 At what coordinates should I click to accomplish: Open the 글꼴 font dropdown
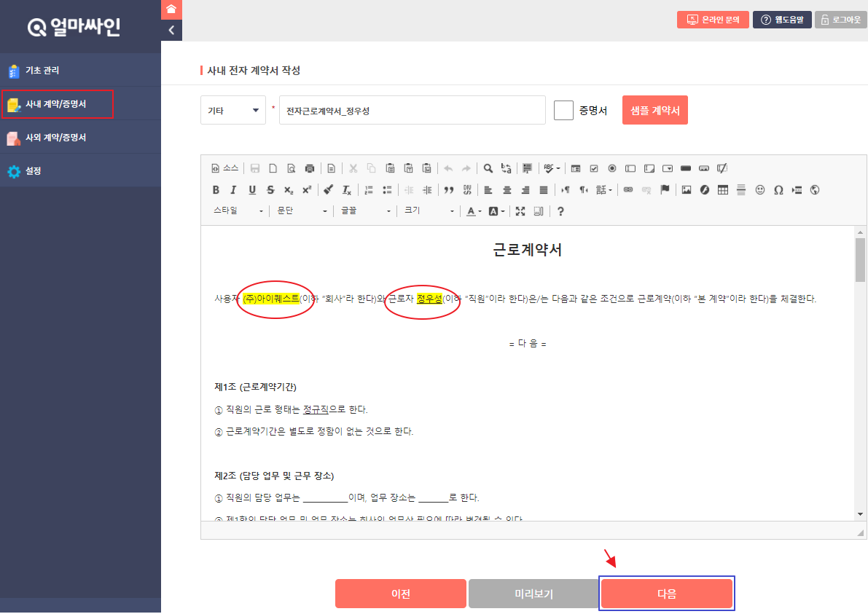point(365,210)
